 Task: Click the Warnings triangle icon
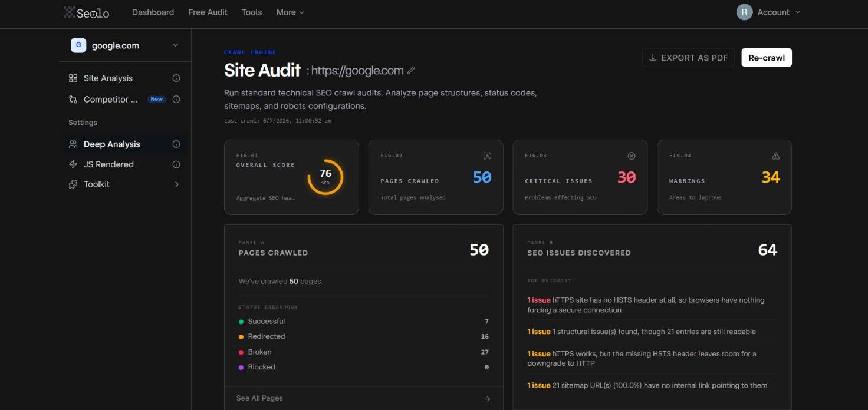click(775, 156)
